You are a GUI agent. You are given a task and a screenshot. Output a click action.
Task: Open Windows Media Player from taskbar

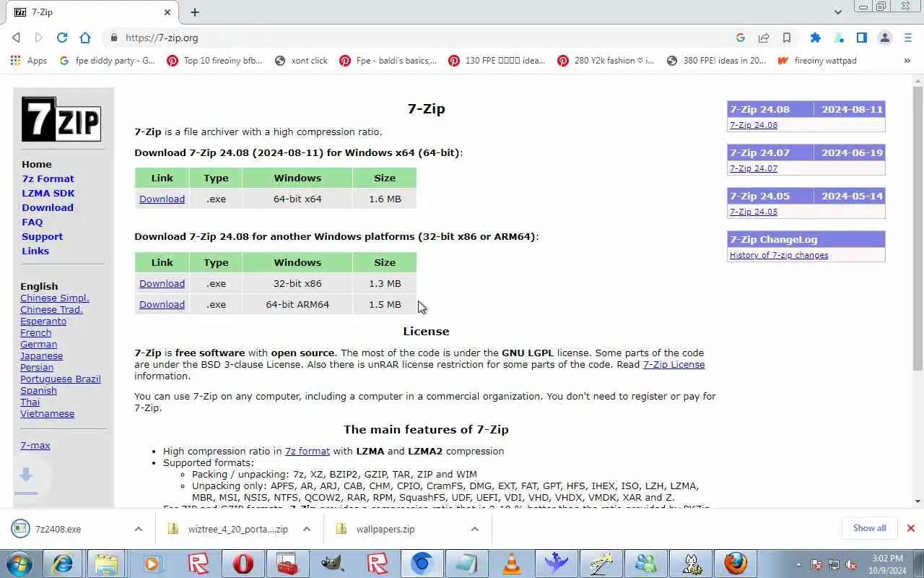[152, 563]
